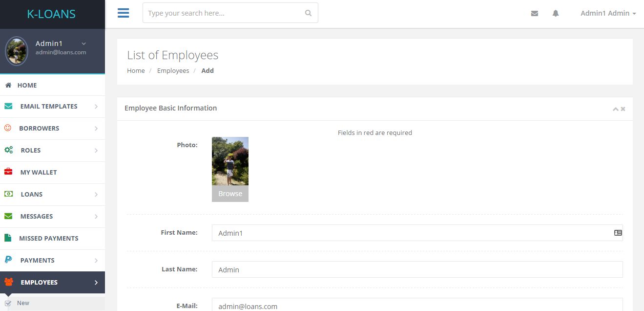Open the BORROWERS menu item

52,129
